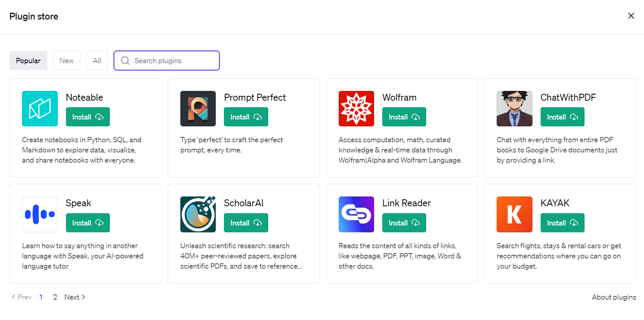Go to page 2 of plugins
644x320 pixels.
55,297
